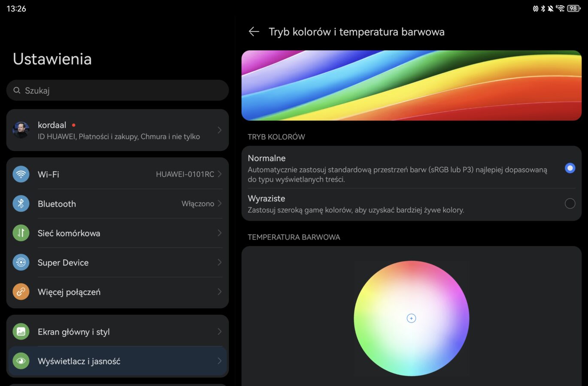Tap the Sieć komórkowa green icon
588x386 pixels.
coord(21,233)
